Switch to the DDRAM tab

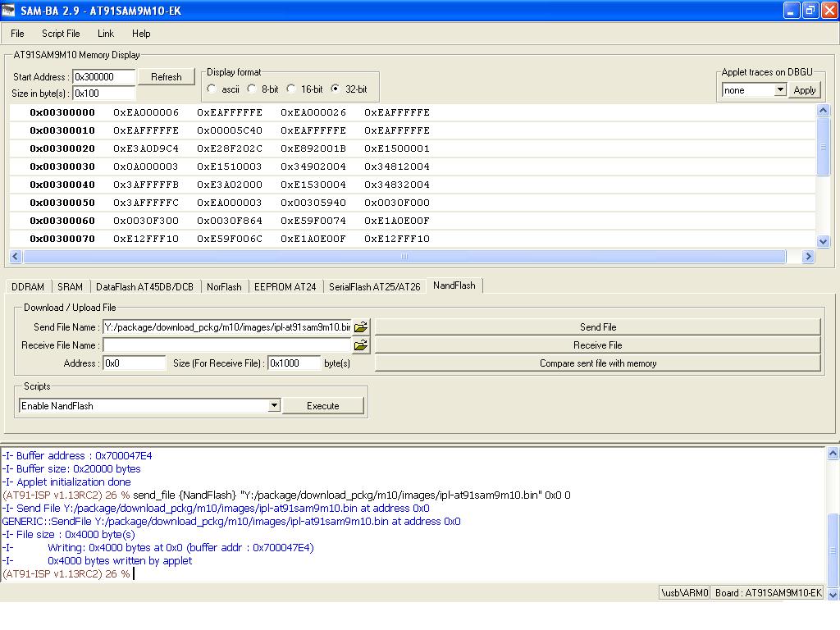click(28, 286)
